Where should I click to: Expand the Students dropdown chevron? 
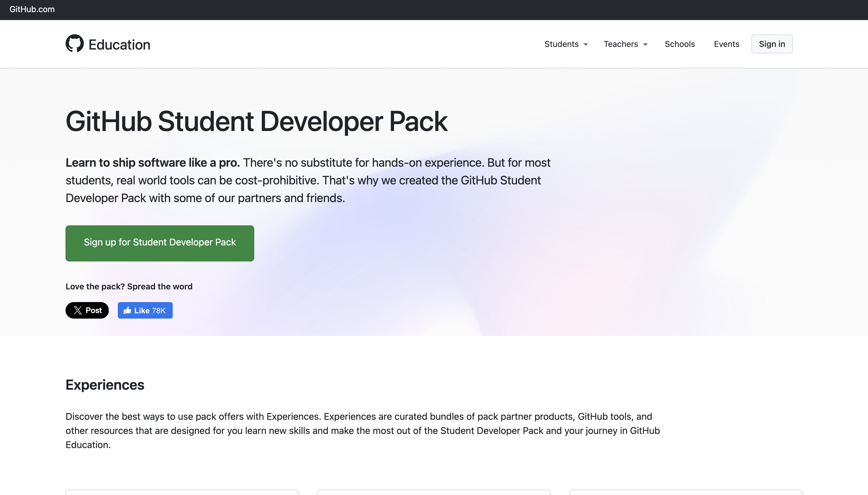tap(585, 44)
